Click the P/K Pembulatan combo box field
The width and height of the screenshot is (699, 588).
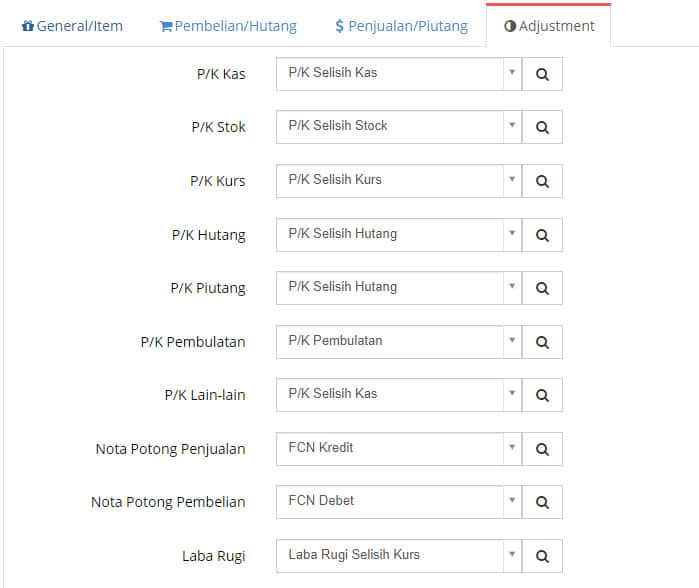[x=399, y=342]
